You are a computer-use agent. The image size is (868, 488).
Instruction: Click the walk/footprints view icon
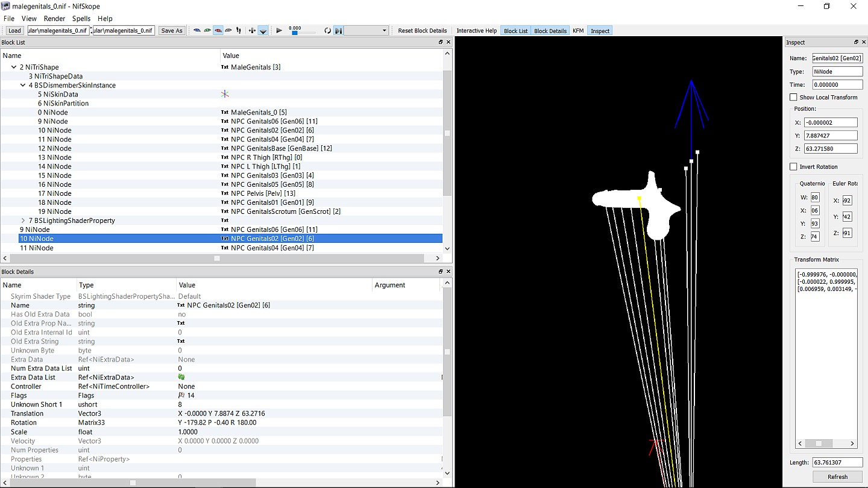click(x=239, y=31)
